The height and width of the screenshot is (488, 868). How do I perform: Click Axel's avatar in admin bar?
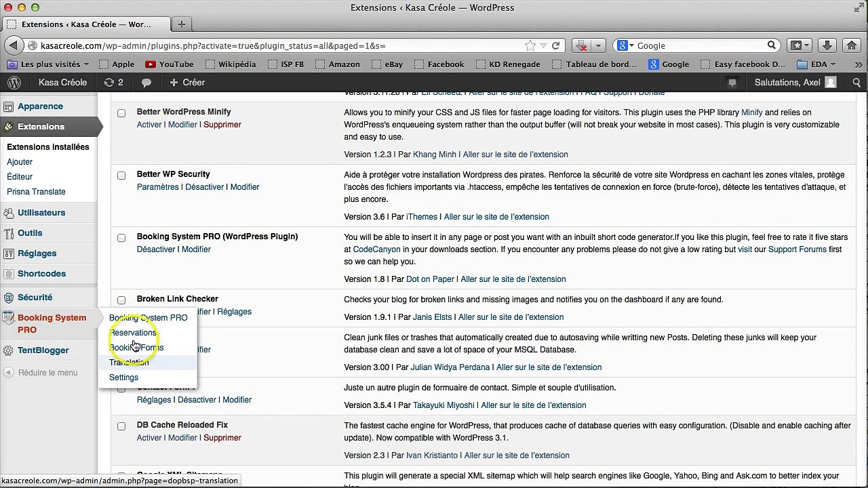(831, 83)
